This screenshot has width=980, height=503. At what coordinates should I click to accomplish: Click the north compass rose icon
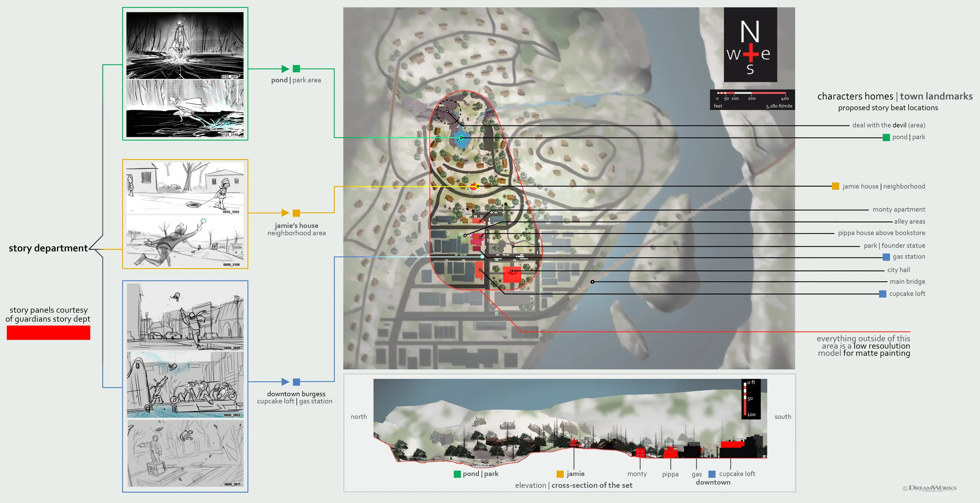point(750,45)
